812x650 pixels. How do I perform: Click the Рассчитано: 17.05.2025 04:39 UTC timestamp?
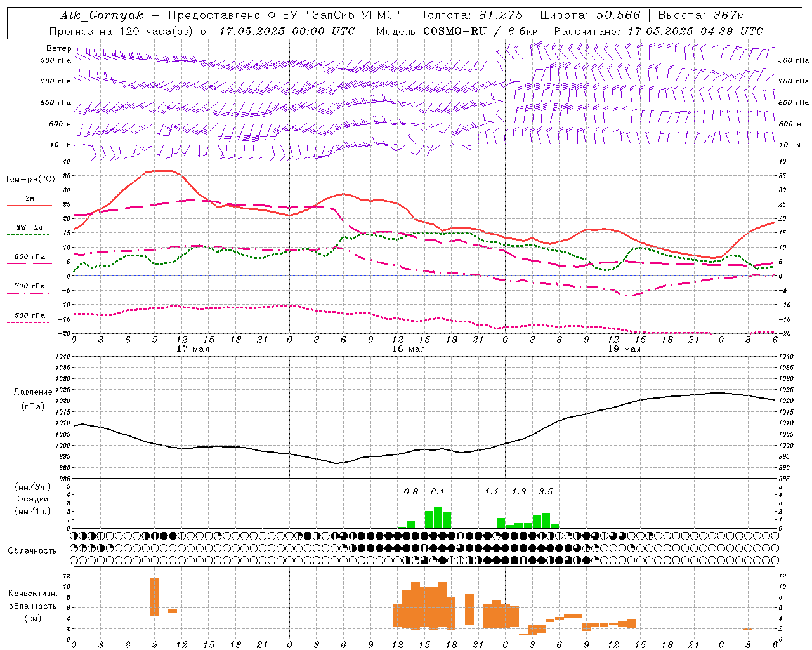click(x=658, y=31)
